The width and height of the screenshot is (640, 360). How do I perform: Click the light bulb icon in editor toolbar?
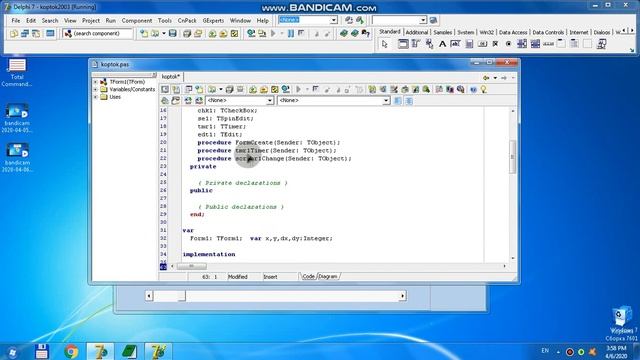[x=484, y=89]
